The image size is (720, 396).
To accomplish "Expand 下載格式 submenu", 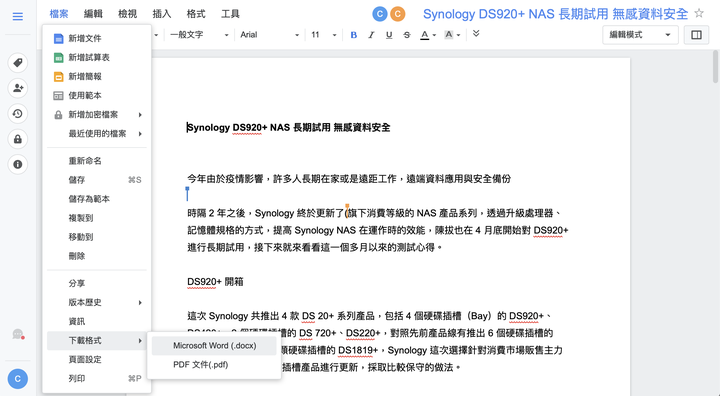I will pyautogui.click(x=97, y=340).
